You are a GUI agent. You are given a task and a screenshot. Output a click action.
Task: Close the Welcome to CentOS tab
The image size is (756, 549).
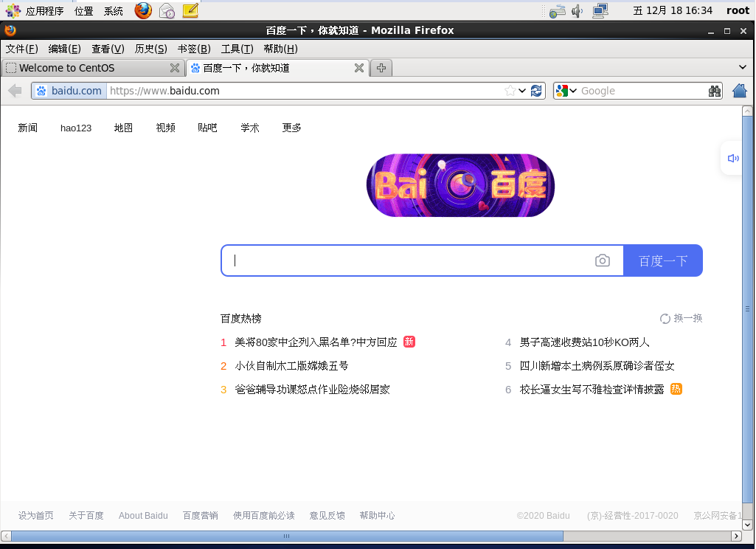[175, 68]
